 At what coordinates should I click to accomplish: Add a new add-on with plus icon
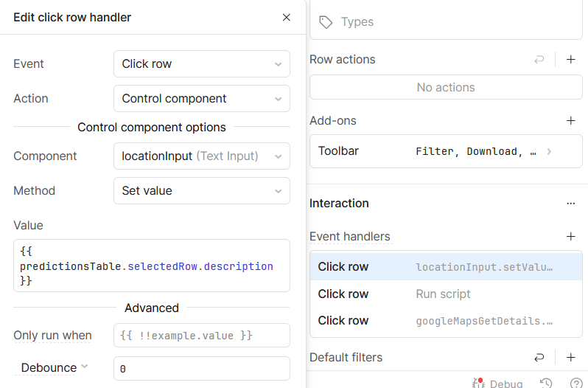tap(571, 120)
